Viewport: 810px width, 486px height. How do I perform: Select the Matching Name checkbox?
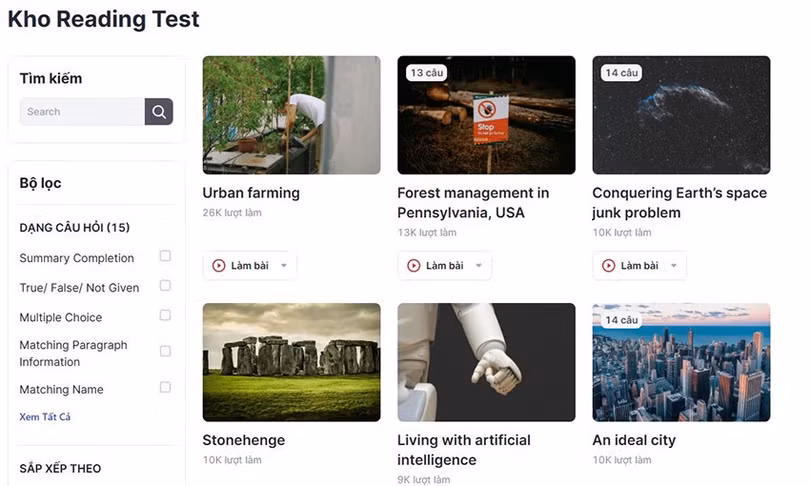[x=165, y=387]
